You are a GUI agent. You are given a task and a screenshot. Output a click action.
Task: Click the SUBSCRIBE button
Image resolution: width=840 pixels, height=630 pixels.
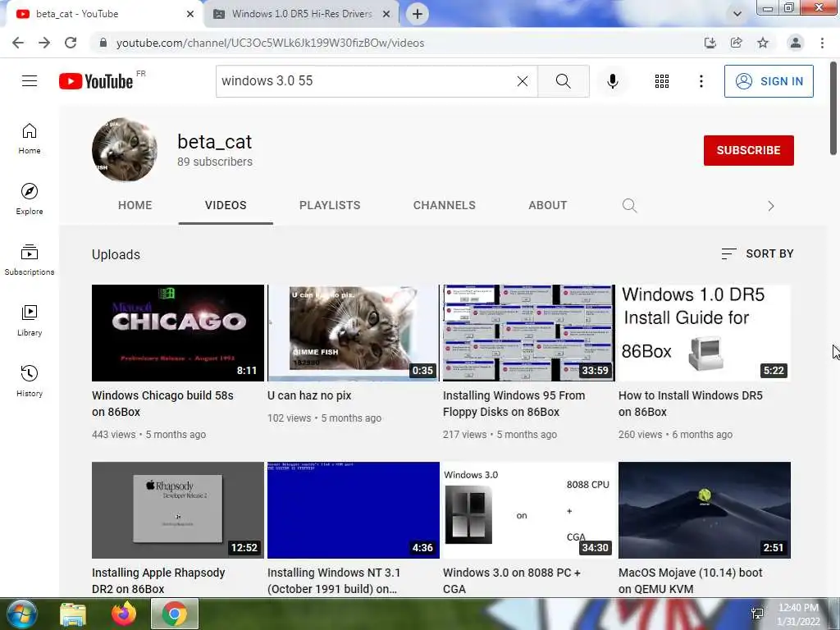[748, 150]
